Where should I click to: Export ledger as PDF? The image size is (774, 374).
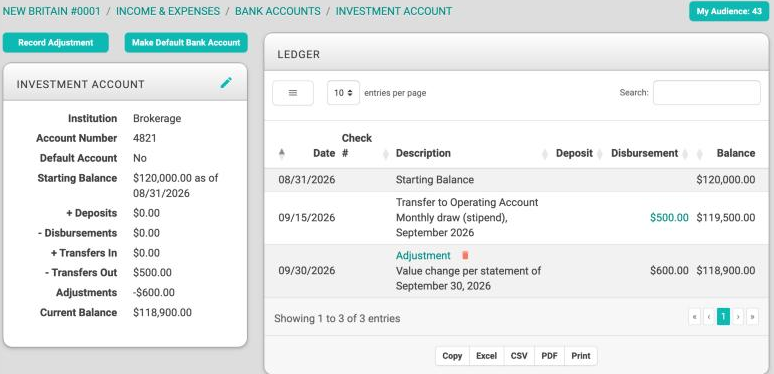point(549,356)
